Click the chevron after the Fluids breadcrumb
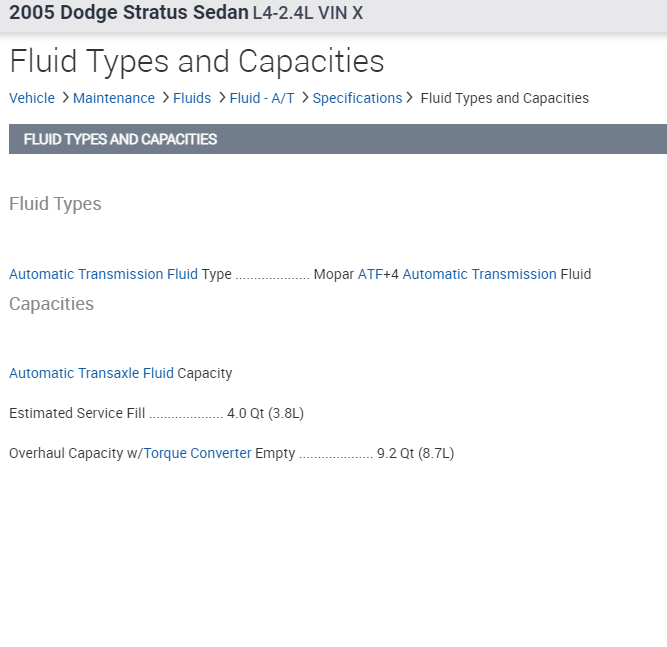667x647 pixels. tap(221, 98)
